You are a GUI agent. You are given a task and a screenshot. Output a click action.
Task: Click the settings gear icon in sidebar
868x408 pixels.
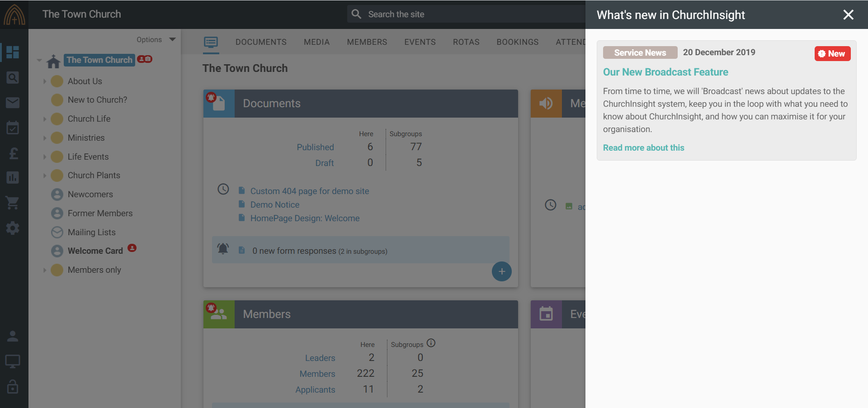[13, 228]
